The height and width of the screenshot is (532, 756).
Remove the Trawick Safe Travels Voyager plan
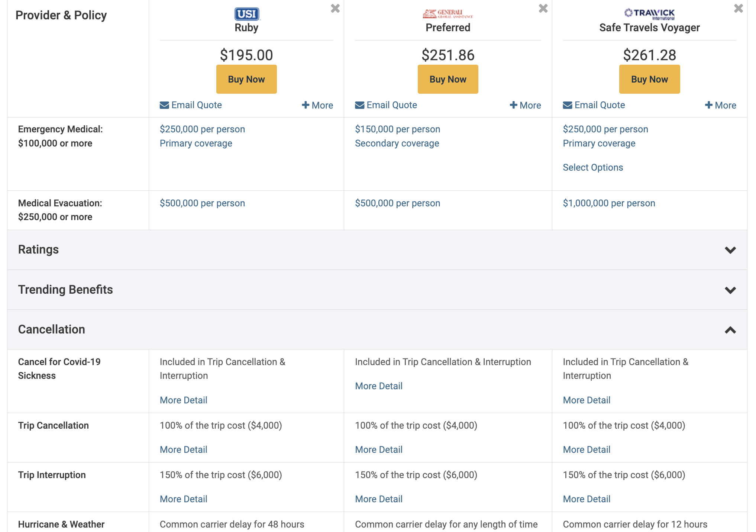point(738,8)
